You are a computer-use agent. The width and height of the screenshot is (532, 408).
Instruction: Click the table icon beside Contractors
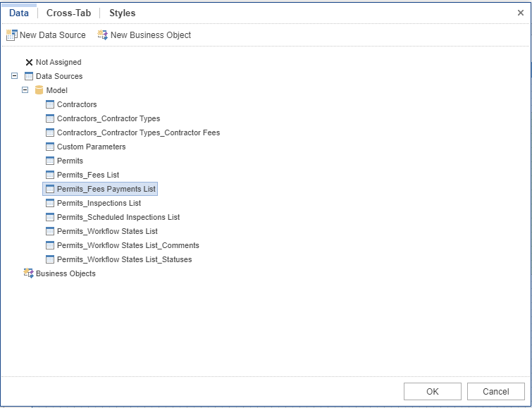[x=50, y=104]
